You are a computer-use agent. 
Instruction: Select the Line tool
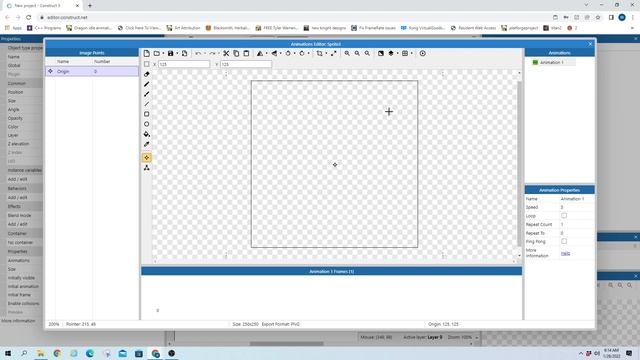[147, 104]
